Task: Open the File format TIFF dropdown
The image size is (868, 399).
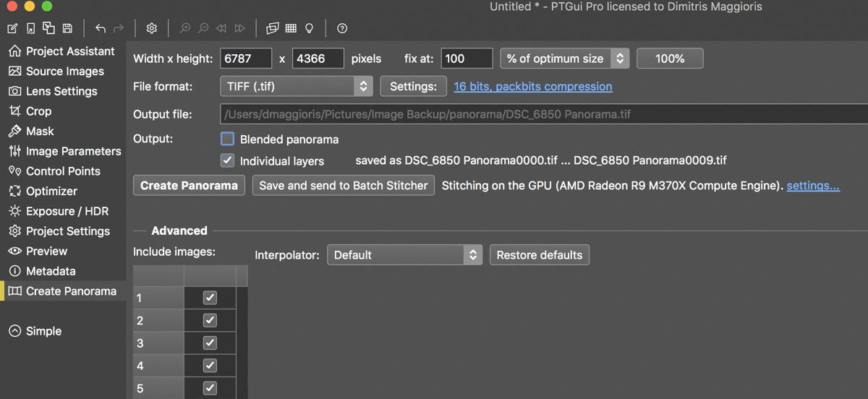Action: (296, 86)
